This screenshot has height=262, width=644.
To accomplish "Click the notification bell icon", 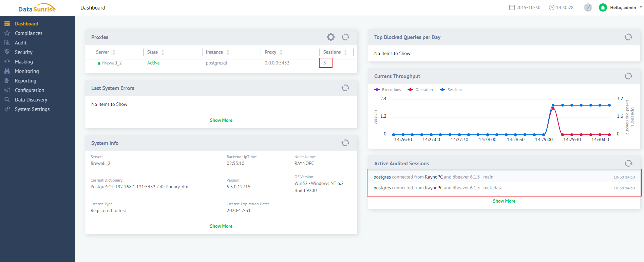I will 603,7.
